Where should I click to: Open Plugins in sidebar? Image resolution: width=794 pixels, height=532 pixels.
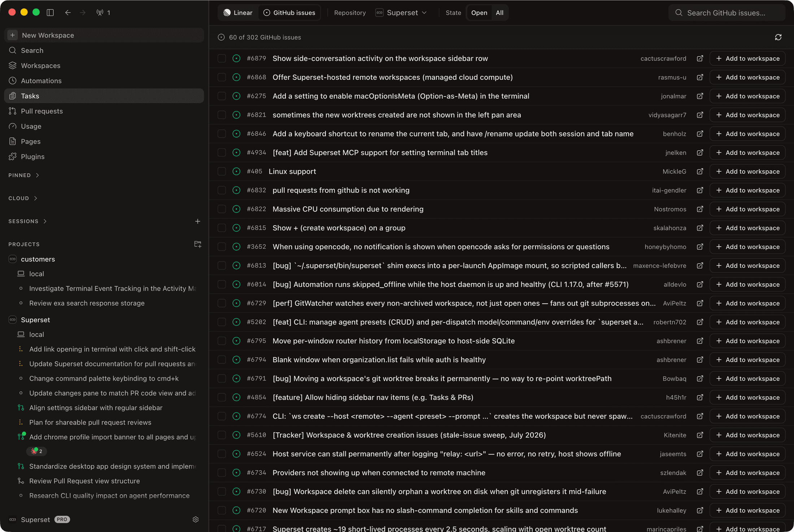tap(104, 157)
